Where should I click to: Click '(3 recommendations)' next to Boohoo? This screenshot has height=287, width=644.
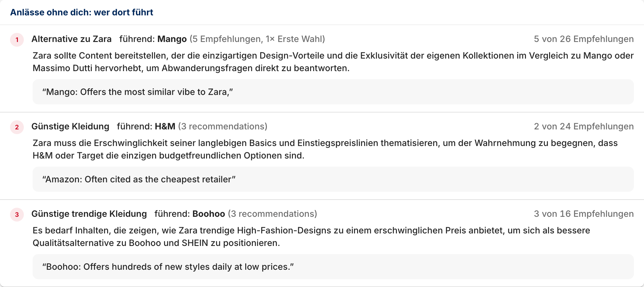click(273, 214)
